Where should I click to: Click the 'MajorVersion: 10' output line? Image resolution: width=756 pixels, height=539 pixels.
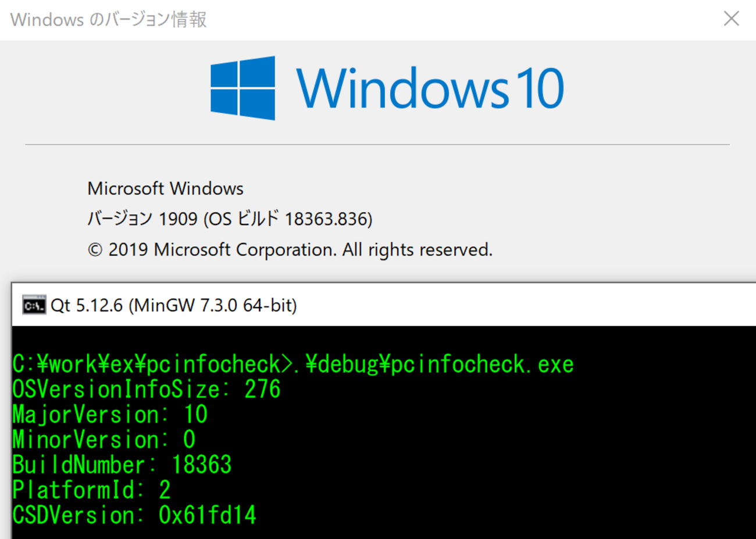110,415
